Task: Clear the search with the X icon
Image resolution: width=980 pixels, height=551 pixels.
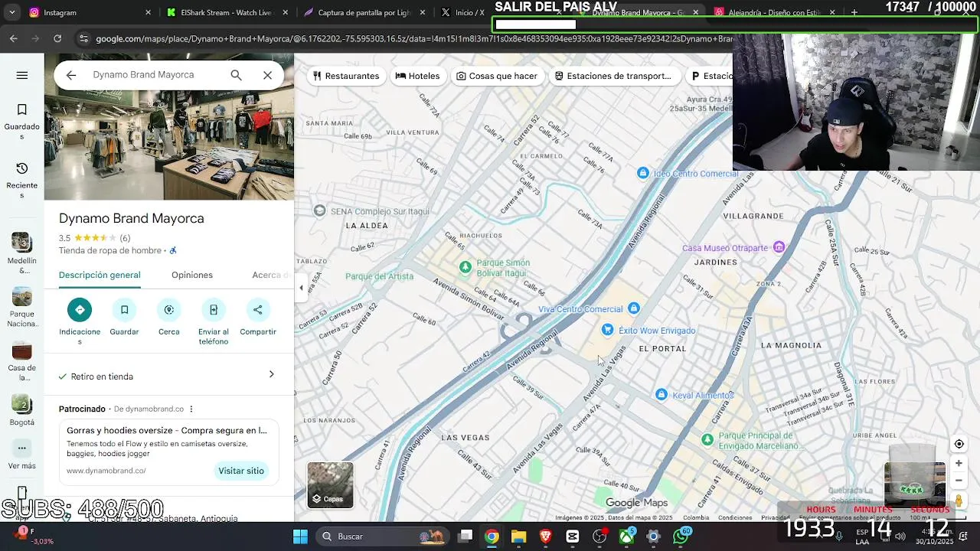Action: pyautogui.click(x=267, y=75)
